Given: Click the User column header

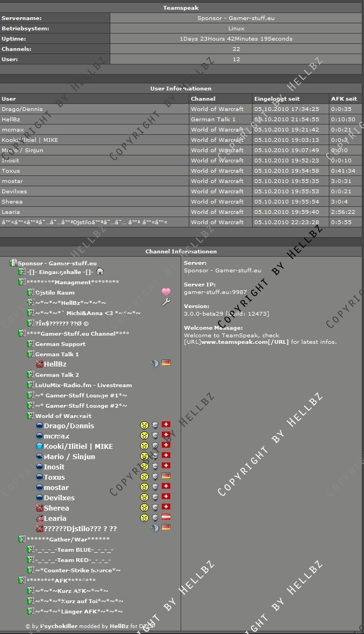Looking at the screenshot, I should click(95, 99).
